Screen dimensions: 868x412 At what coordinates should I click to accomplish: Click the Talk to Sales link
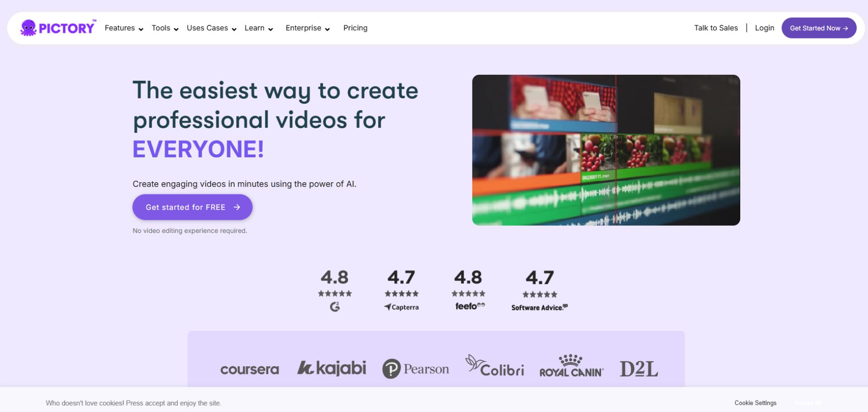click(716, 28)
